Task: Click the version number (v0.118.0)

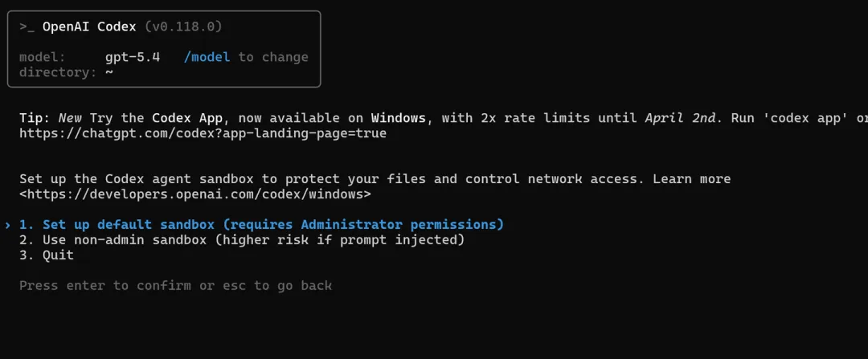Action: 183,27
